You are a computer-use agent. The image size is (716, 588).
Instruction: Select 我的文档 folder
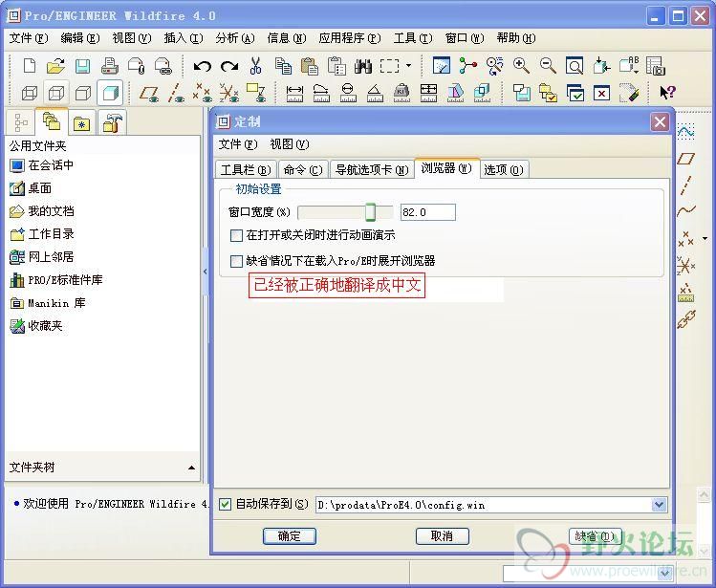41,211
